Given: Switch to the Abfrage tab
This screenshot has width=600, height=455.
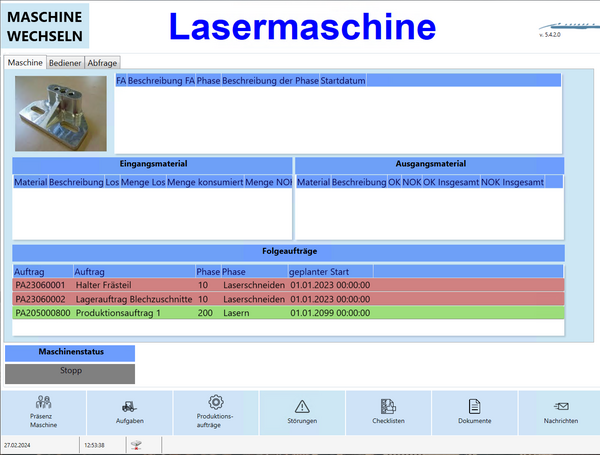Looking at the screenshot, I should tap(102, 63).
